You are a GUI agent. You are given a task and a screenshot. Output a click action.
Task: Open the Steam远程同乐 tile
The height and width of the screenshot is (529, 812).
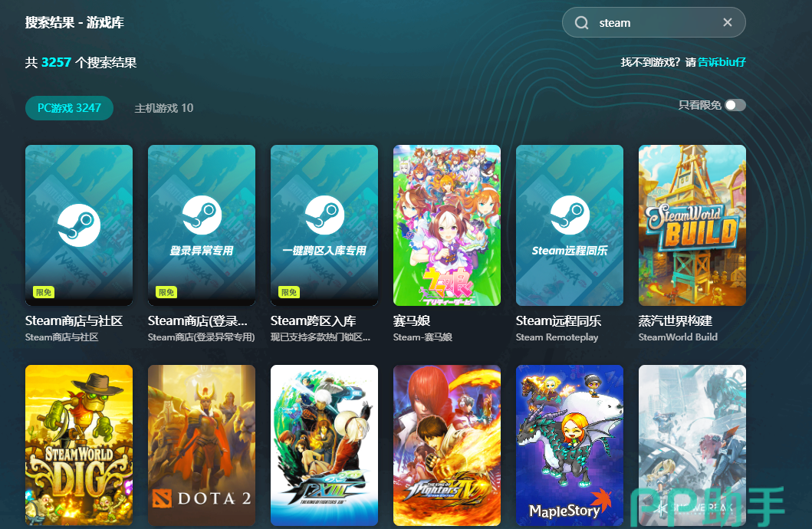(570, 225)
